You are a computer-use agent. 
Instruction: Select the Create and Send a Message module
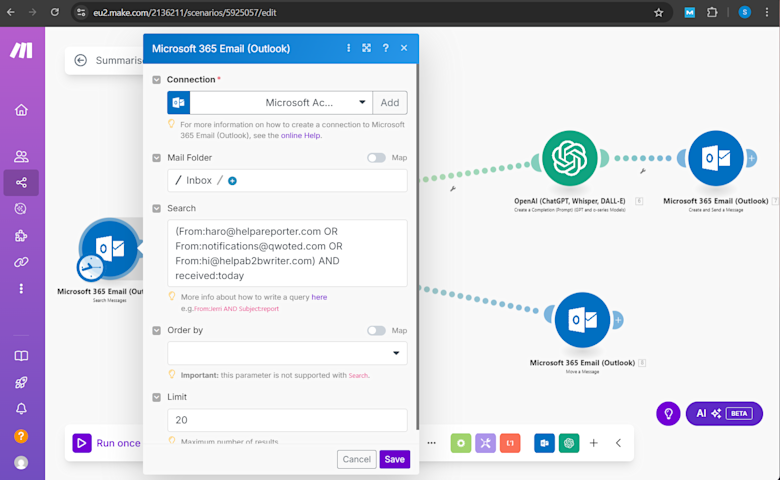pos(716,159)
